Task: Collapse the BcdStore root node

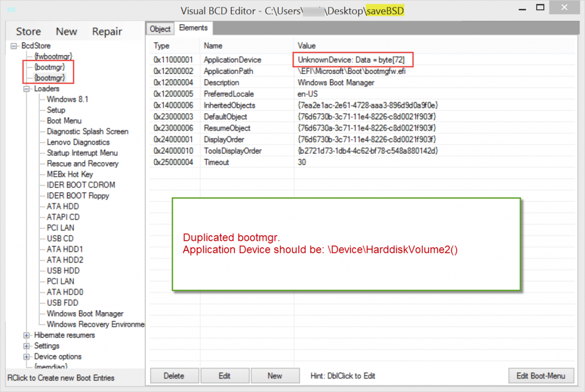Action: 14,46
